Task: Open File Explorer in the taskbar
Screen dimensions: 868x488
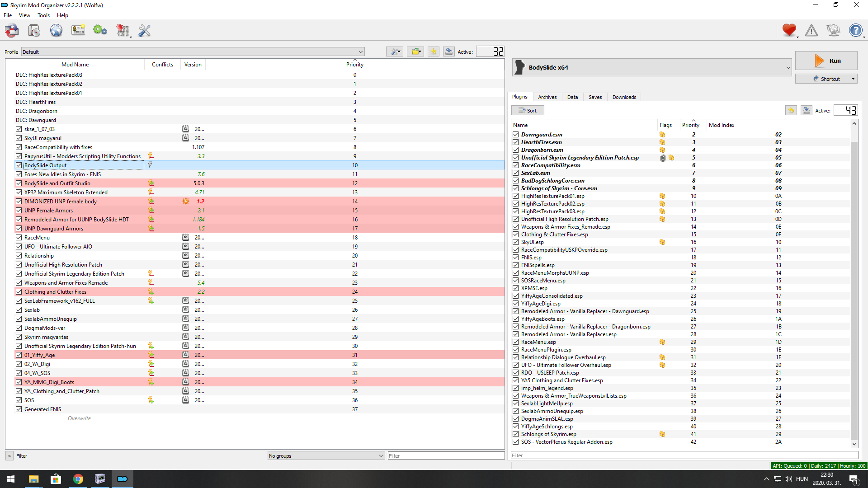Action: coord(34,479)
